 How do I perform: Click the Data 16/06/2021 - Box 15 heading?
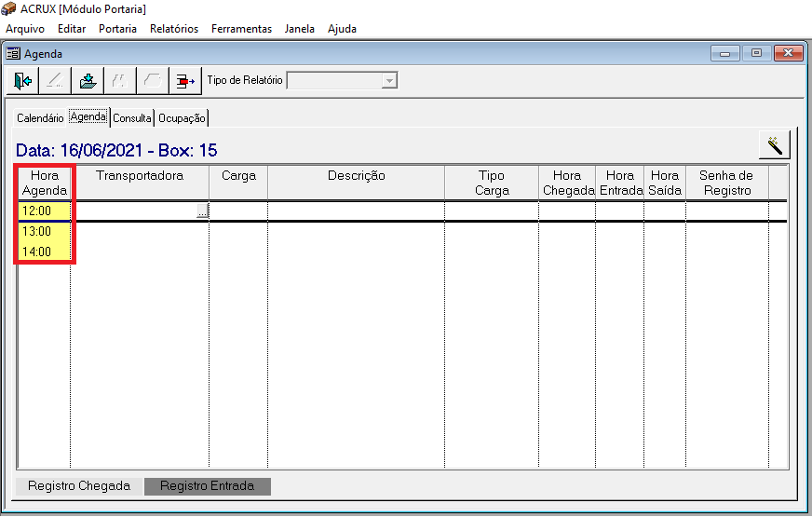click(x=116, y=150)
